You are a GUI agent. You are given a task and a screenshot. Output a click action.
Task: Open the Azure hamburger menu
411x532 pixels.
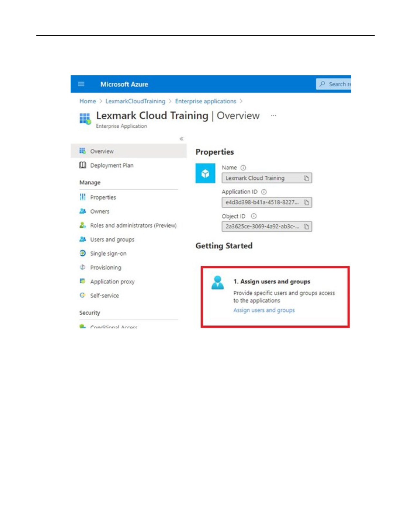[x=81, y=84]
